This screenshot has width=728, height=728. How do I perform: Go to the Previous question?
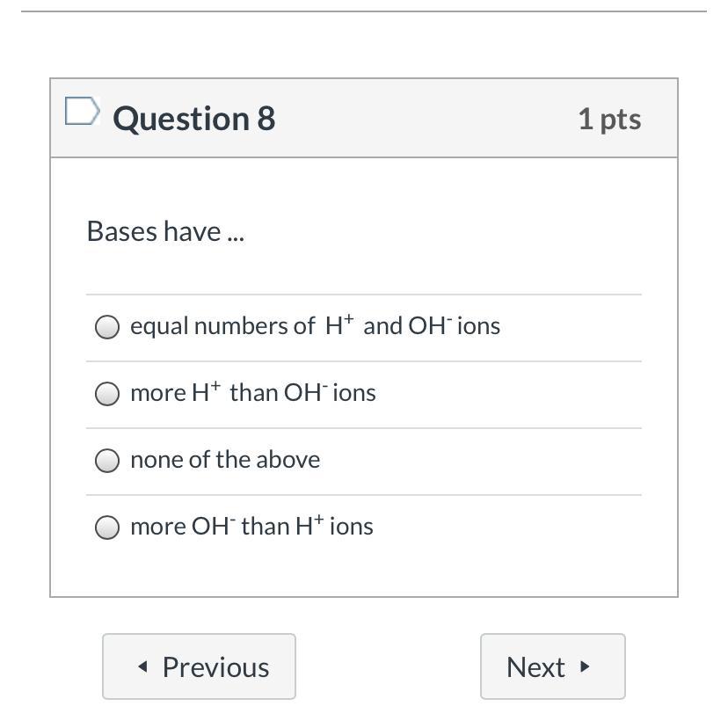[199, 666]
